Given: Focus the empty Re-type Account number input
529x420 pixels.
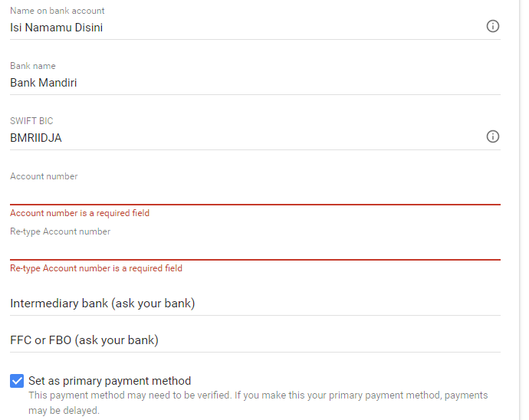Looking at the screenshot, I should (x=255, y=249).
